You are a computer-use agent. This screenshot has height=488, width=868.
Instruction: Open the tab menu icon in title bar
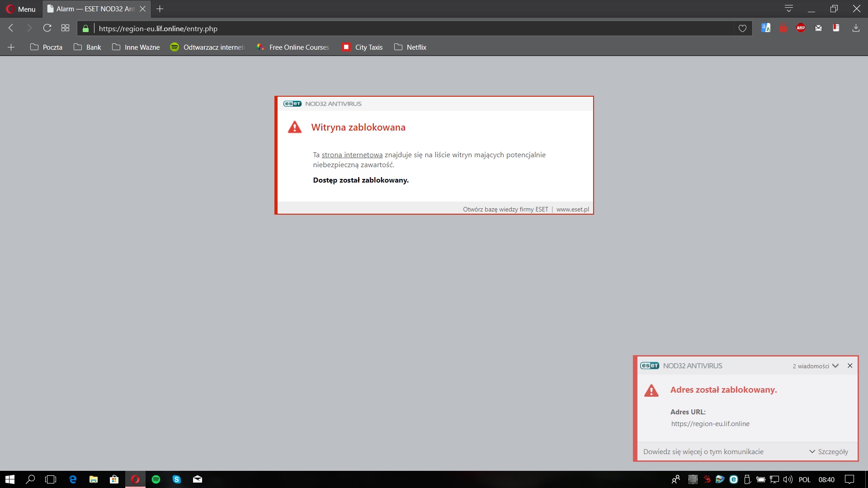tap(789, 9)
